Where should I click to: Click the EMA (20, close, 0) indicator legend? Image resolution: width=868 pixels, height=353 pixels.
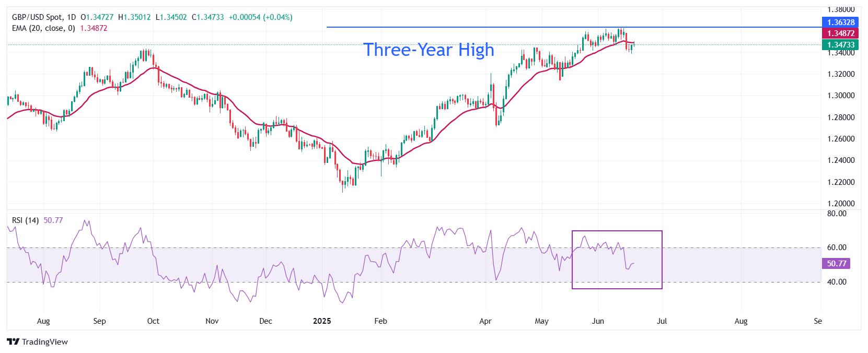(43, 28)
